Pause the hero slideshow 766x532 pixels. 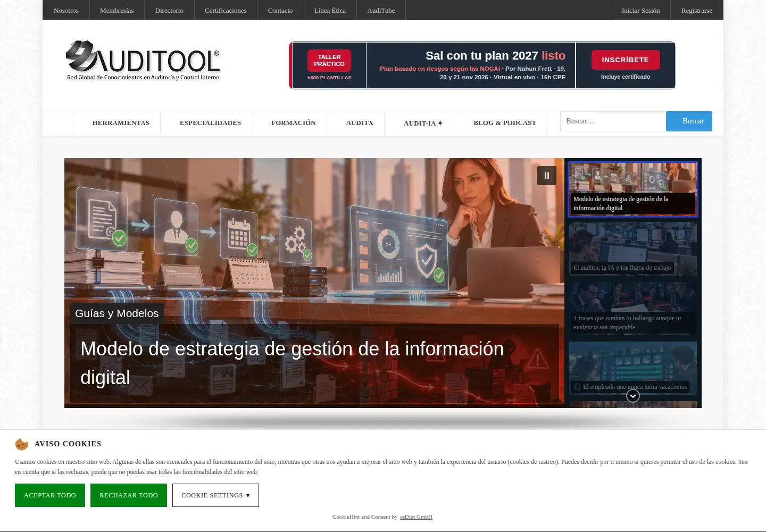pyautogui.click(x=547, y=176)
